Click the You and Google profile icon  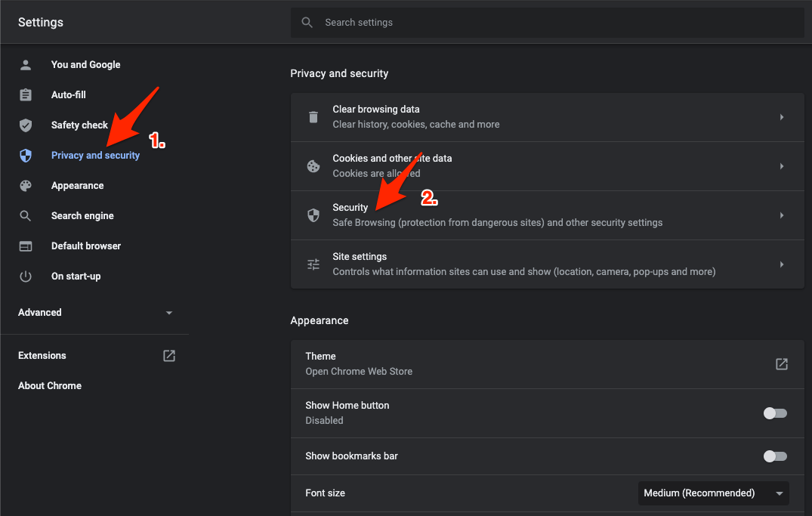26,64
